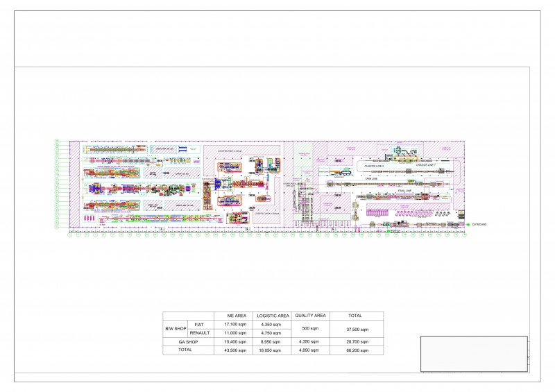Select the 4,750 sqm RENAULT logistic cell
The height and width of the screenshot is (392, 555).
pyautogui.click(x=271, y=333)
